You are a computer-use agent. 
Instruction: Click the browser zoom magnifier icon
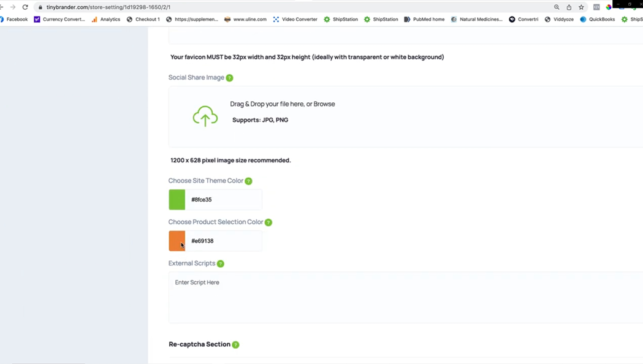(557, 7)
